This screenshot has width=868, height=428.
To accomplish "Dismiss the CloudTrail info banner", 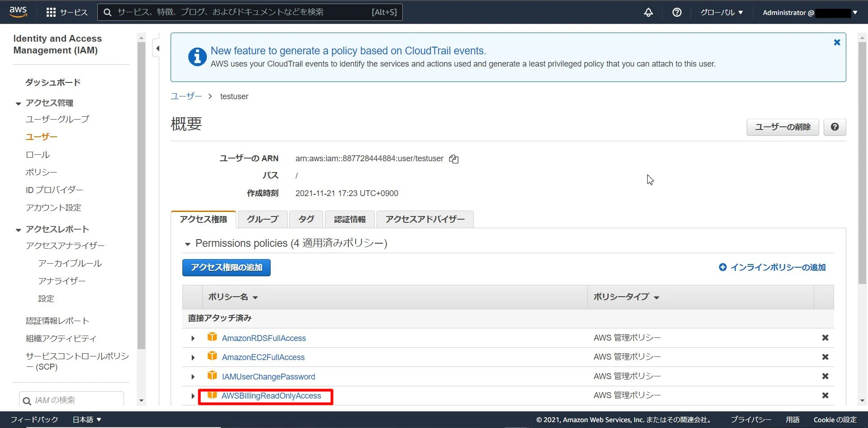I will tap(837, 42).
